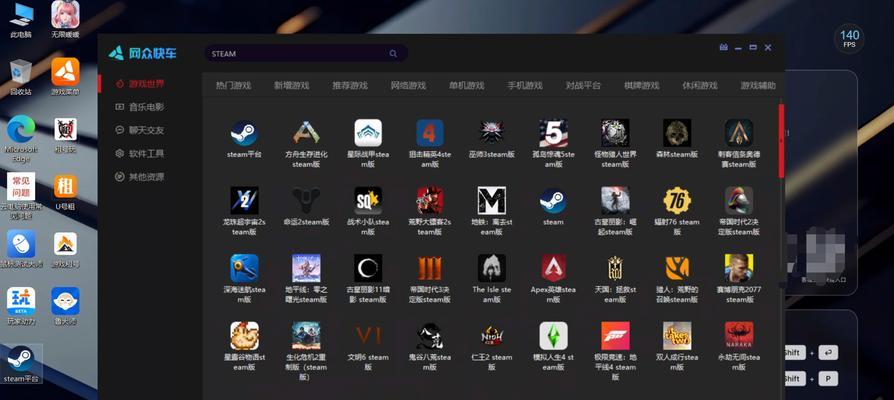The height and width of the screenshot is (400, 894).
Task: Open 软件工具 in the sidebar
Action: point(146,154)
